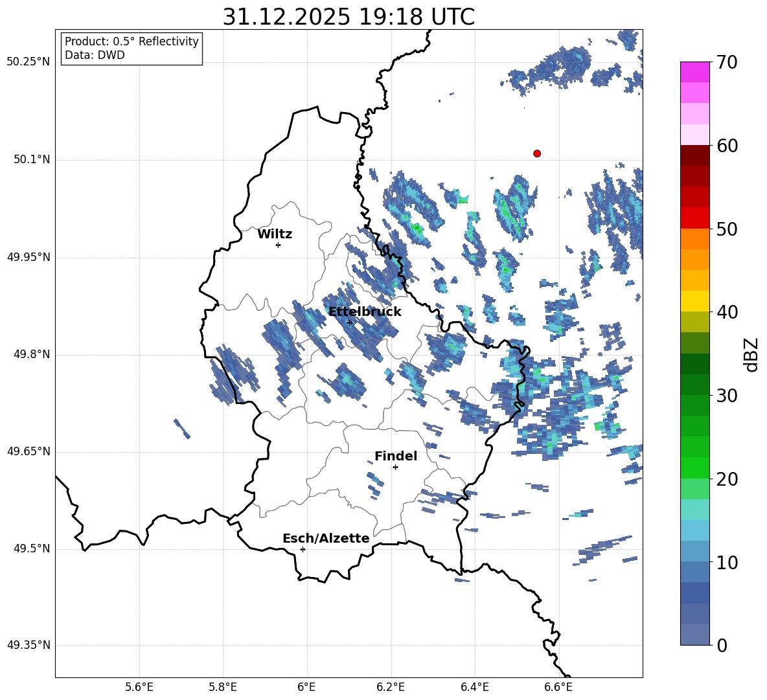Click the orange colorbar swatch just below 50

[694, 239]
